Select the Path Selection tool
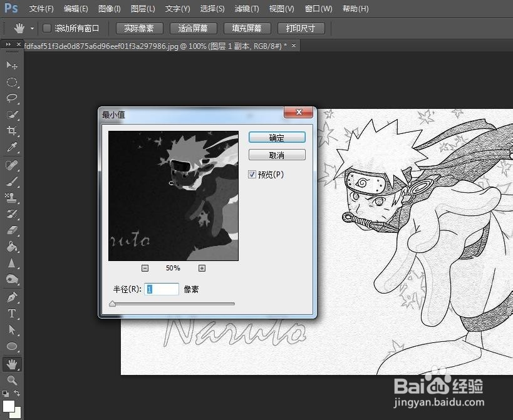 tap(12, 330)
